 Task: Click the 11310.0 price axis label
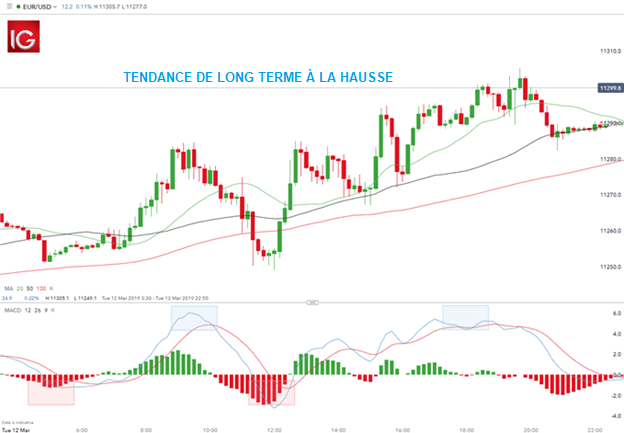click(x=610, y=51)
